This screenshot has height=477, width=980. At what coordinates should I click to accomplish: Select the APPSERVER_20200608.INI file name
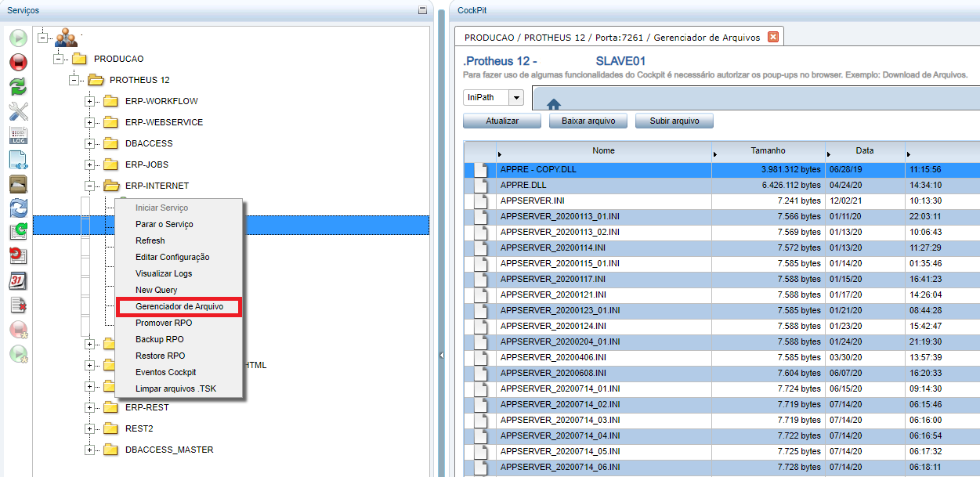553,373
